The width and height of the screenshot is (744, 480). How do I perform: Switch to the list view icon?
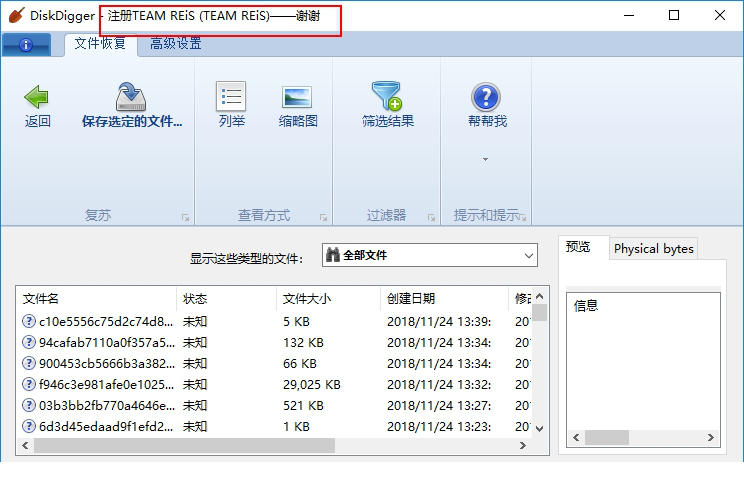point(231,96)
